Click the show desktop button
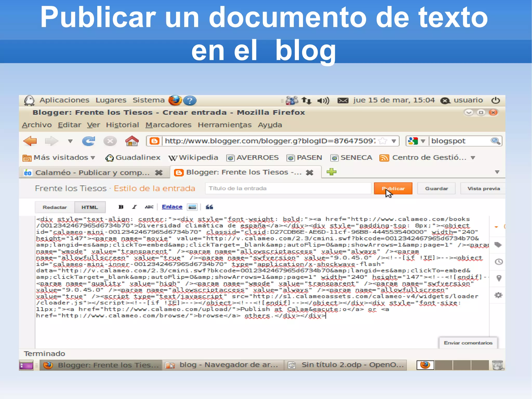 (26, 365)
